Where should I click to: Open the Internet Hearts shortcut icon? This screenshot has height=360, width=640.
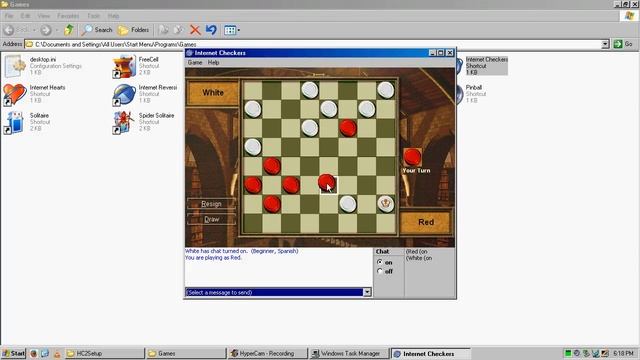tap(14, 94)
